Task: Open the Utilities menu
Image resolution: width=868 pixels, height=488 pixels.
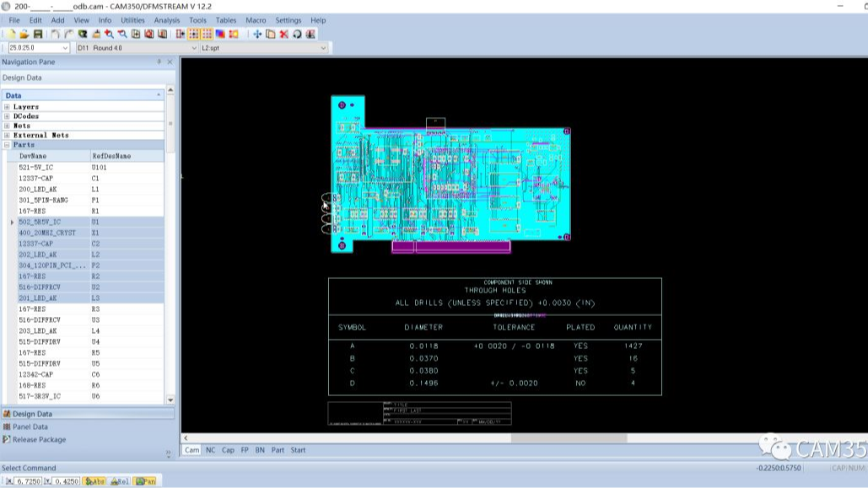Action: [133, 20]
